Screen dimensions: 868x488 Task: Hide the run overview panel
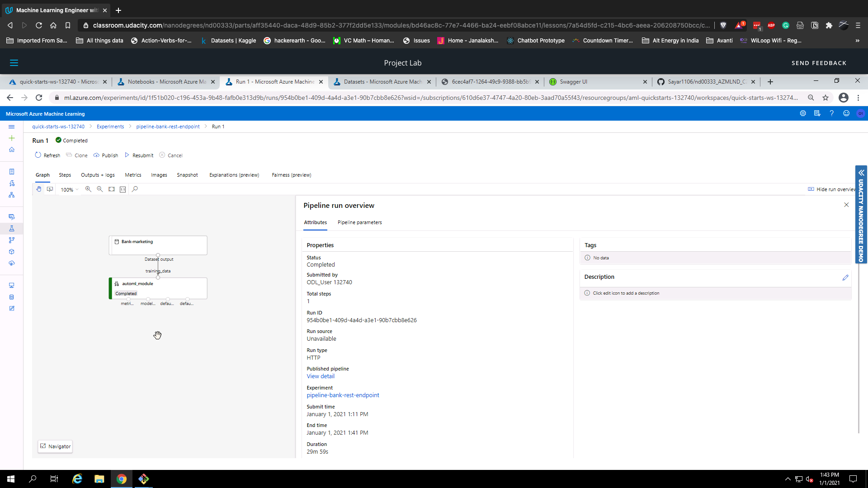tap(832, 189)
